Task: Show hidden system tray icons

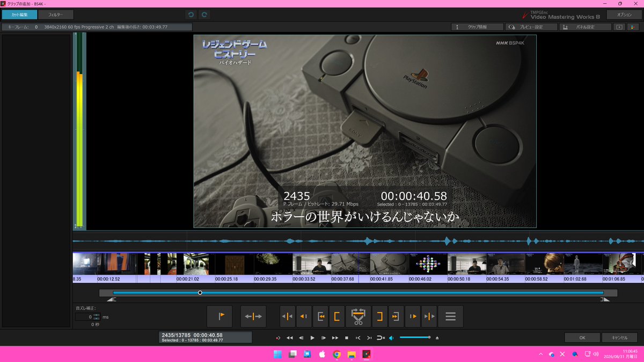Action: [x=540, y=354]
